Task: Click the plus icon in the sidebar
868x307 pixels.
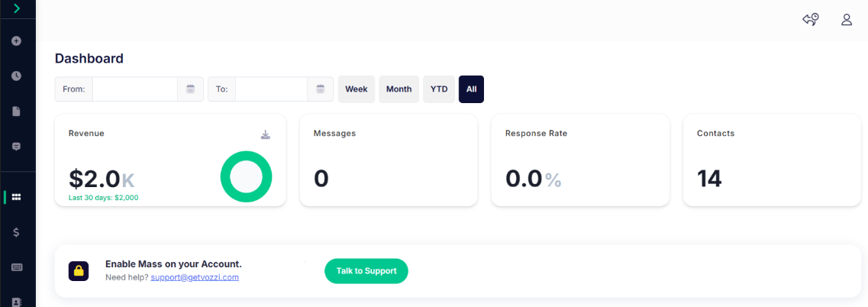Action: 17,40
